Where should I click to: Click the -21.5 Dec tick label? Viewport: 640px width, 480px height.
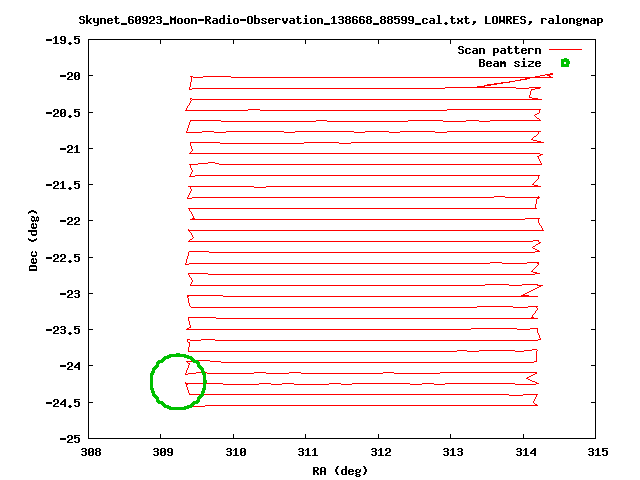point(63,185)
